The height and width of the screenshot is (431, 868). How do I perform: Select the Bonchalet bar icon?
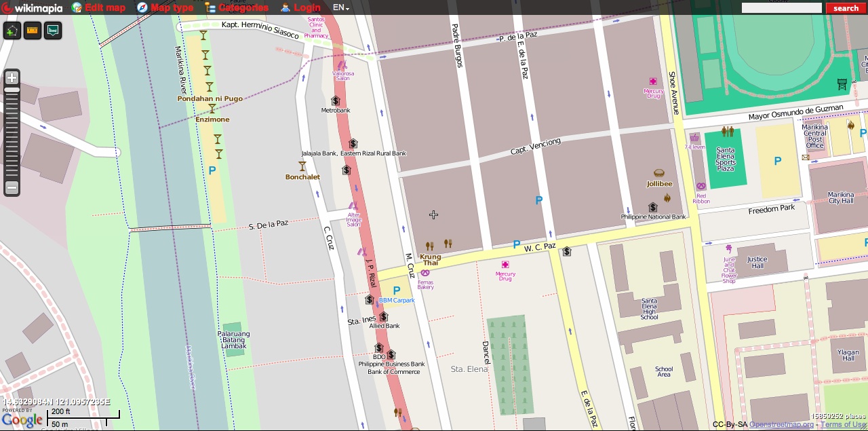(x=302, y=166)
